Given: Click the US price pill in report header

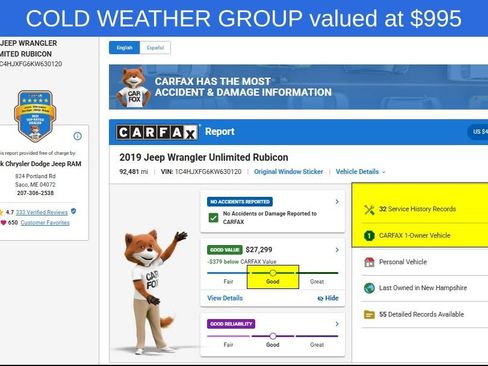Looking at the screenshot, I should tap(478, 132).
